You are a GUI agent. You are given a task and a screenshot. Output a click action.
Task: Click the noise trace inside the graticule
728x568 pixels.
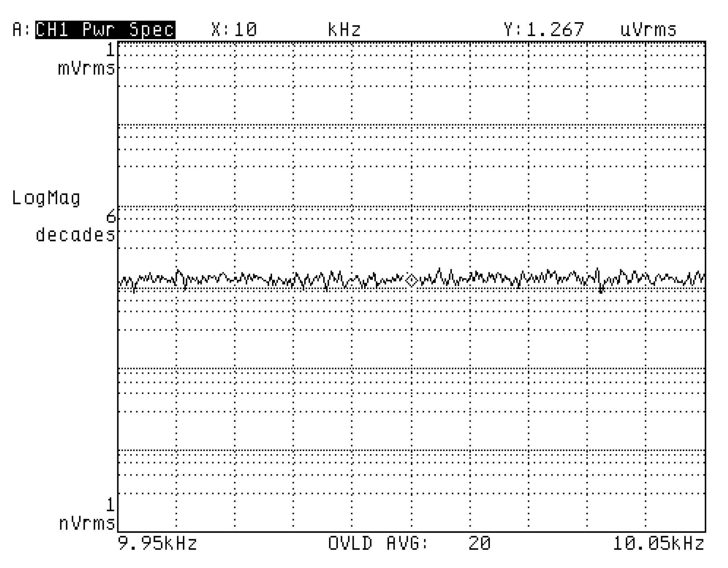point(263,280)
